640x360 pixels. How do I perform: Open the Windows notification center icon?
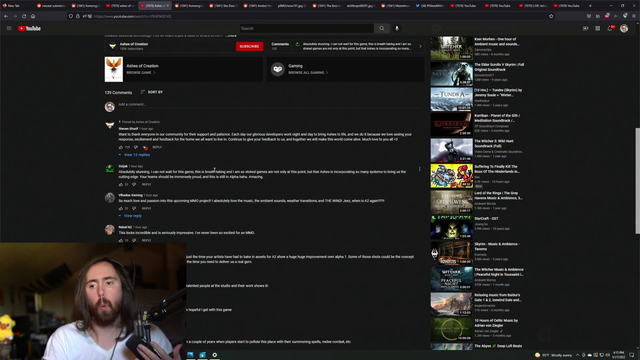632,355
